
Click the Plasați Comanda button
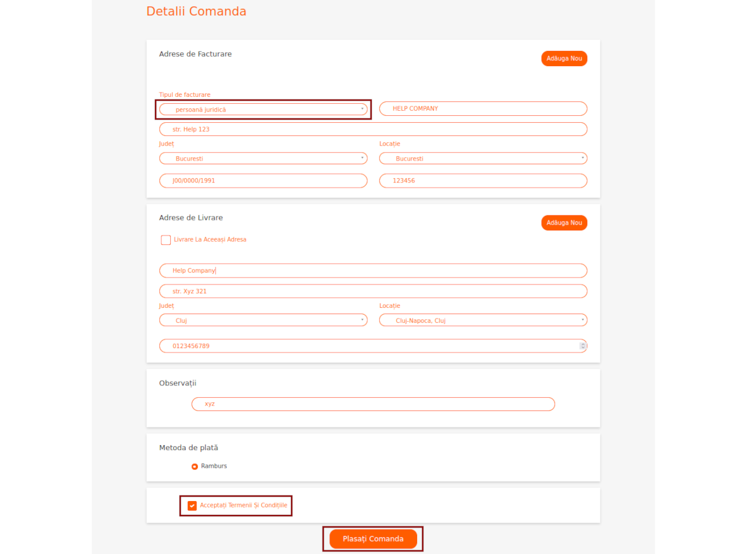[x=373, y=539]
